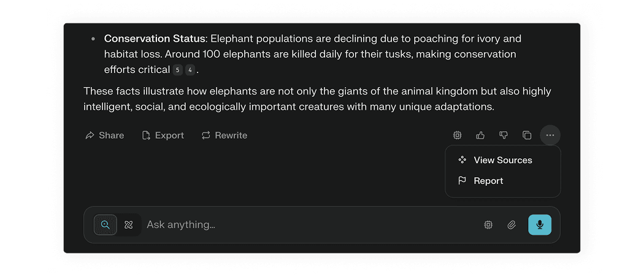Switch to the mode toggle beside search
Screen dimensions: 644x276
click(x=129, y=225)
